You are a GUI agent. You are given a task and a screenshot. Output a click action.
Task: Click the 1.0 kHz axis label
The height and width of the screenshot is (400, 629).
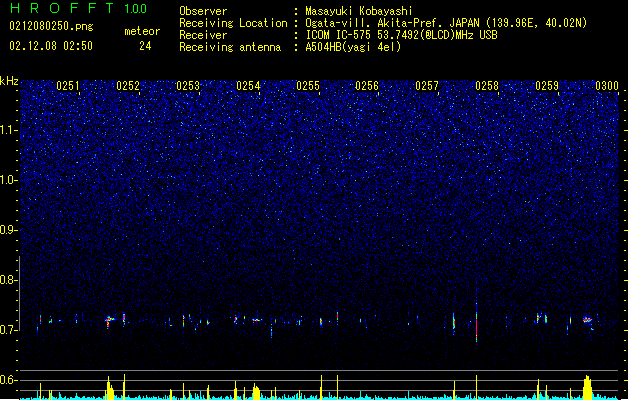9,180
